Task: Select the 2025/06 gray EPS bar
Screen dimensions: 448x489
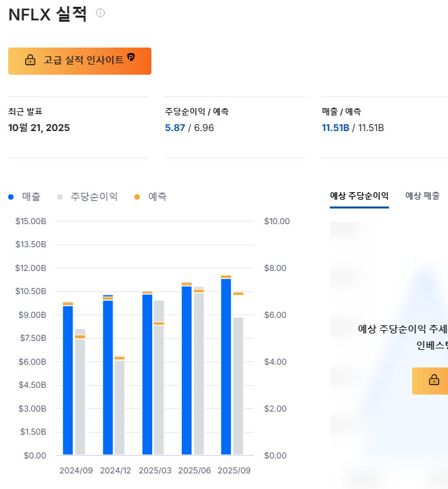Action: point(199,371)
